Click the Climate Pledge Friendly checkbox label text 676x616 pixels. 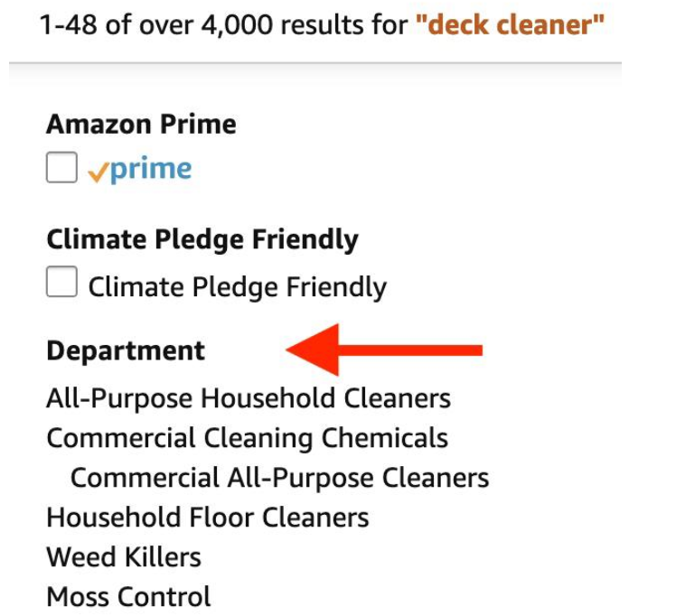(x=237, y=287)
